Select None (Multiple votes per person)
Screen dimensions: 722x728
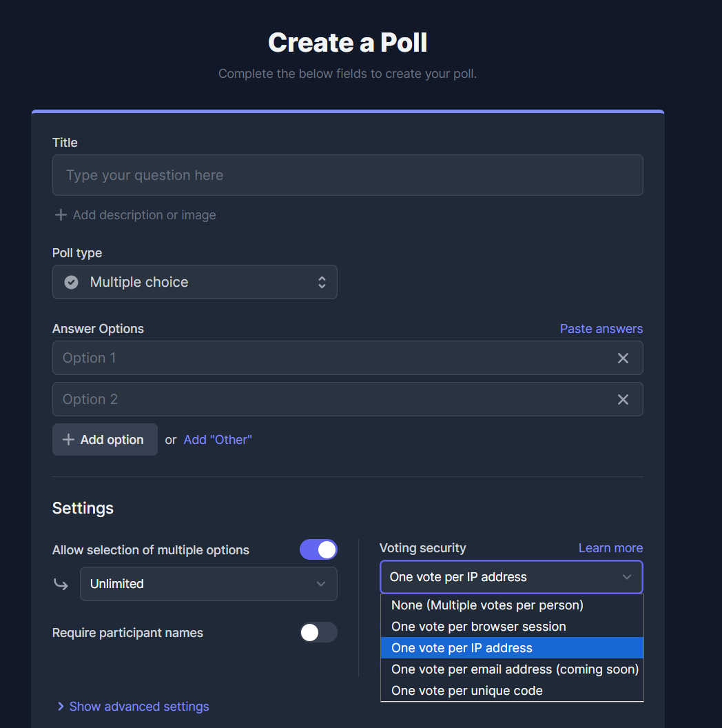click(487, 605)
